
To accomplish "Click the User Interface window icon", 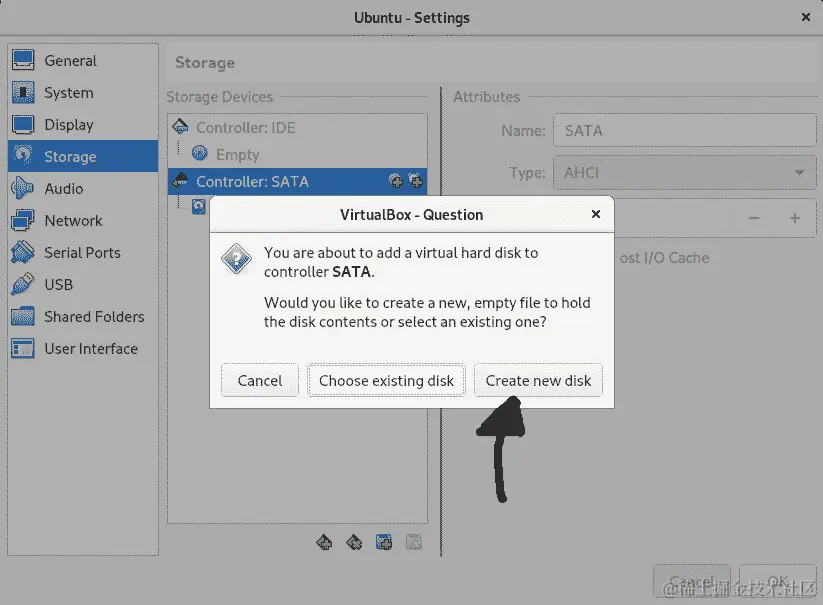I will pos(23,348).
